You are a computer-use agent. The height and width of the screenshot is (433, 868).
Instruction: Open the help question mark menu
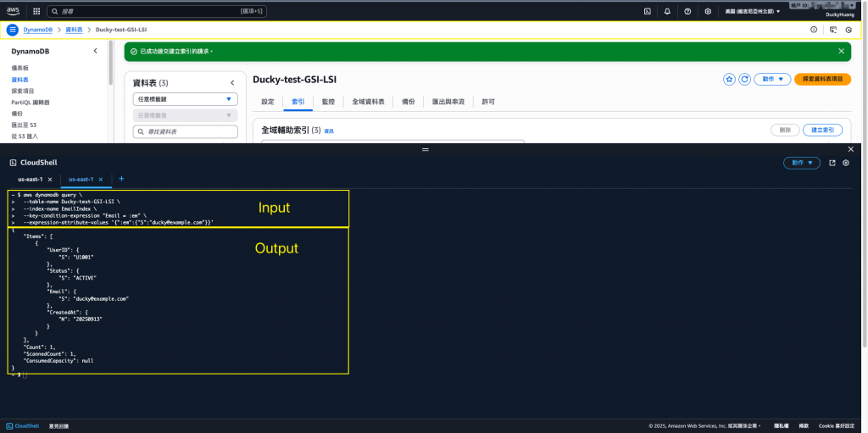(687, 11)
